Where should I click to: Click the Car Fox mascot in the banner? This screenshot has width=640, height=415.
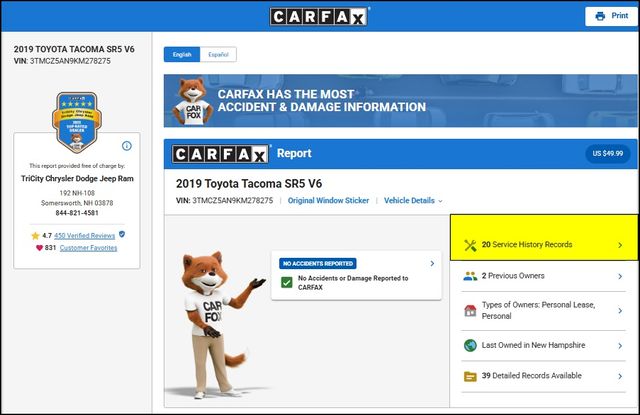coord(192,101)
